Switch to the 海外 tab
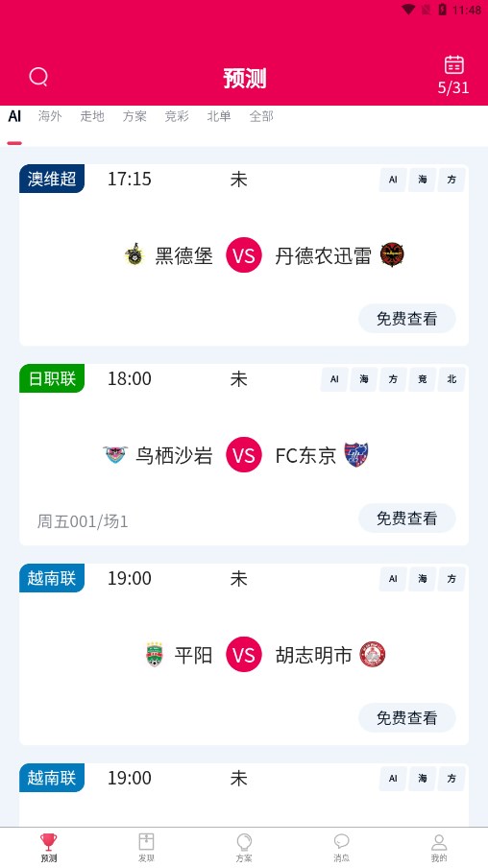This screenshot has height=868, width=488. (50, 116)
